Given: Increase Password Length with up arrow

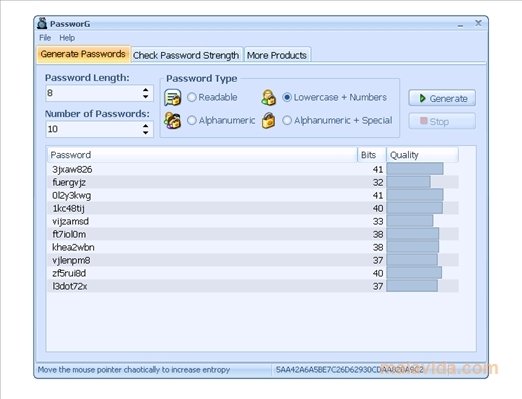Looking at the screenshot, I should [146, 90].
